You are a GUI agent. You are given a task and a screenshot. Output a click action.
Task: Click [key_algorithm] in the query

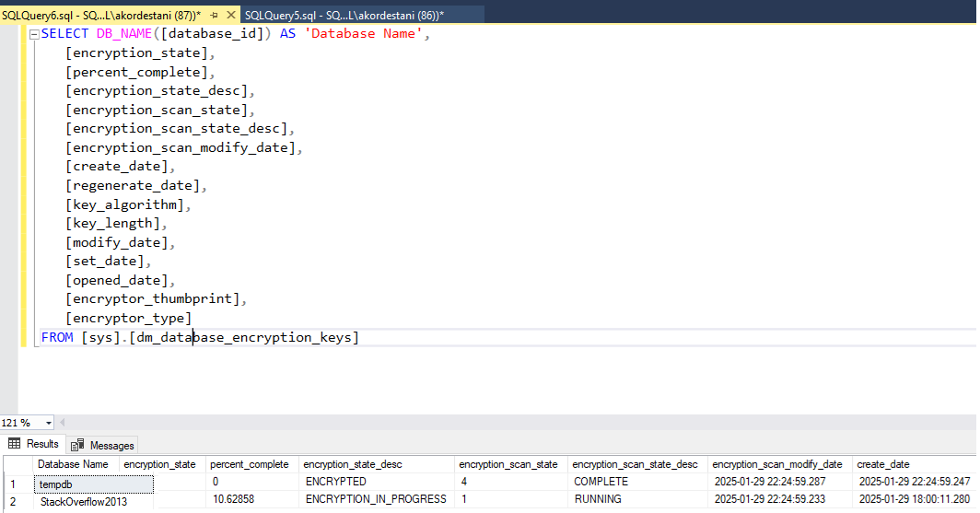pyautogui.click(x=124, y=205)
